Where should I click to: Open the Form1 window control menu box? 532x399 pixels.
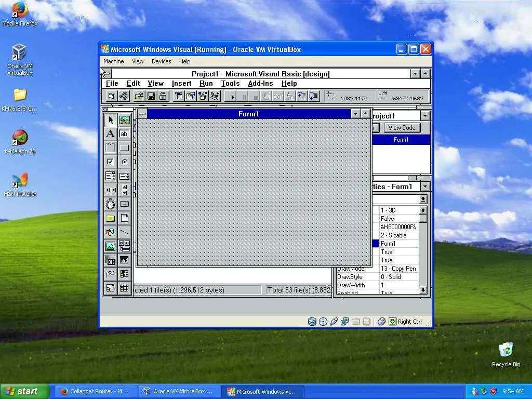click(142, 114)
